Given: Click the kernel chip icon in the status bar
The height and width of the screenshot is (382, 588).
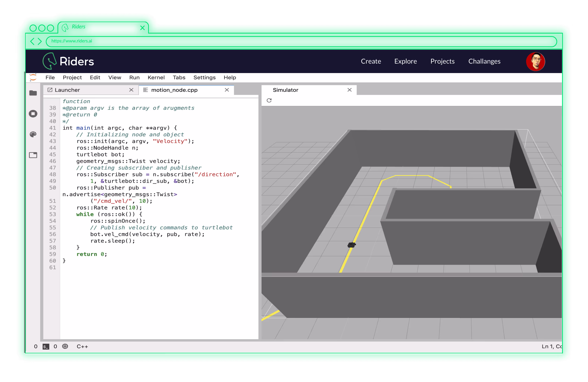Looking at the screenshot, I should click(65, 346).
